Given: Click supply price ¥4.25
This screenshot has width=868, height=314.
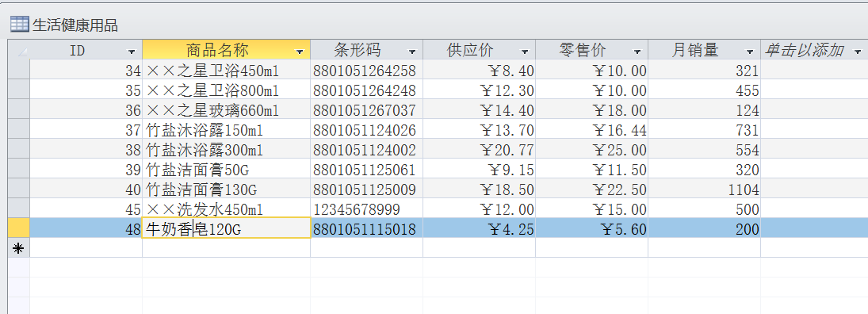Looking at the screenshot, I should [x=479, y=228].
